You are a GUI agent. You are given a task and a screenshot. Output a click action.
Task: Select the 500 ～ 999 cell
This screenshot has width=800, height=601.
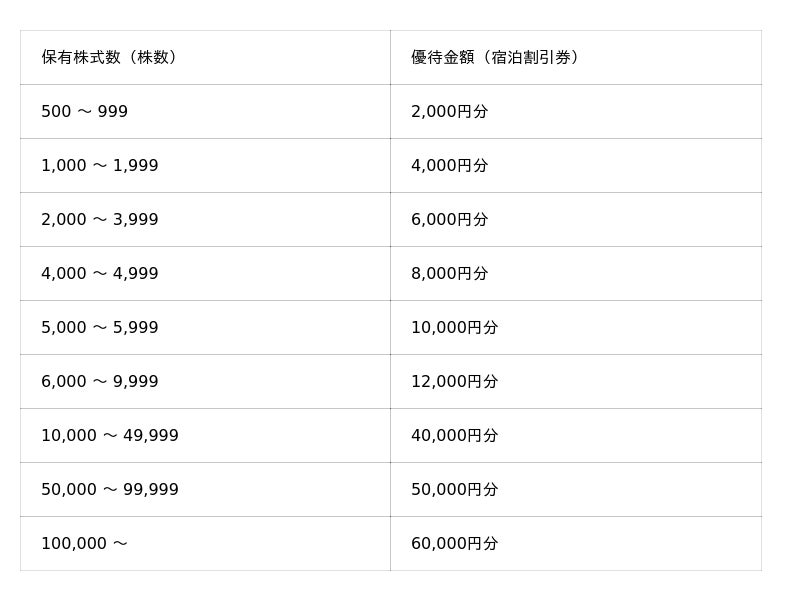point(85,112)
